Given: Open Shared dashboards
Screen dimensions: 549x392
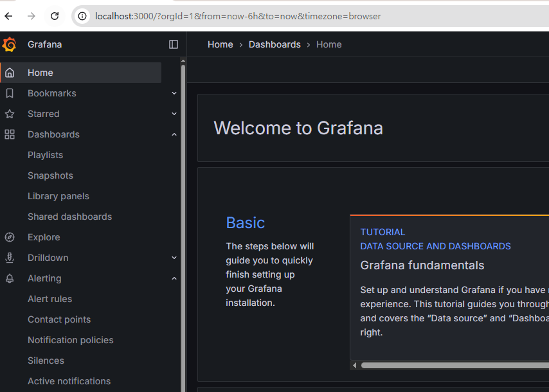Looking at the screenshot, I should tap(69, 217).
